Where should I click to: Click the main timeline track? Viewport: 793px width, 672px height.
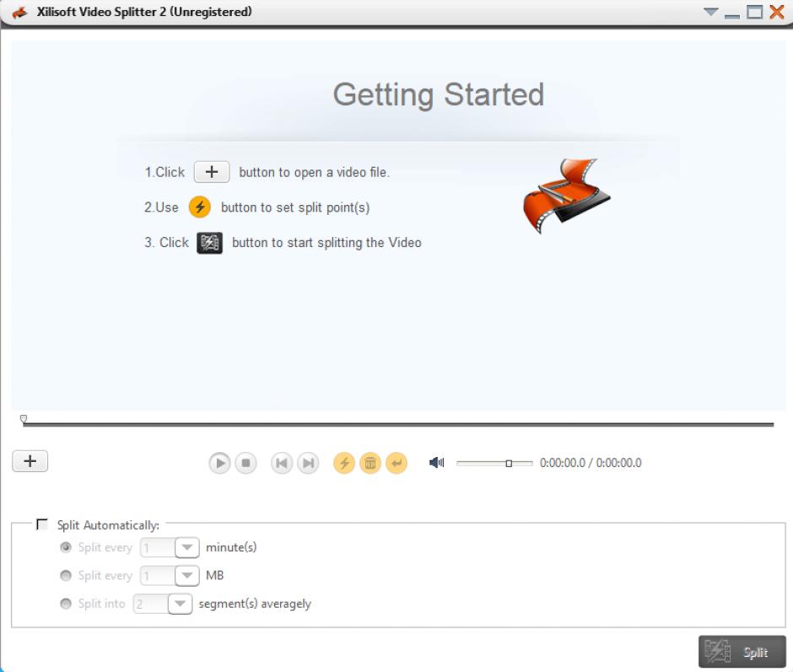tap(398, 425)
